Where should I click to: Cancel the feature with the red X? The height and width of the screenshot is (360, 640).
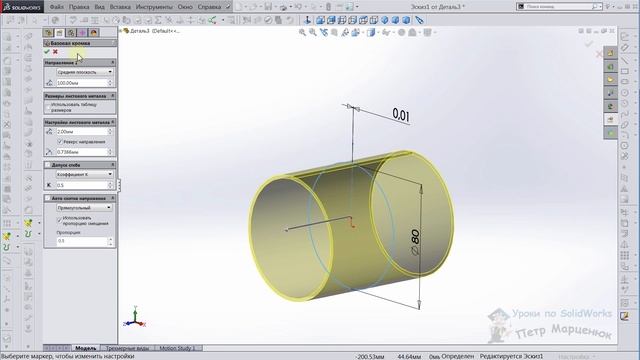(x=55, y=52)
